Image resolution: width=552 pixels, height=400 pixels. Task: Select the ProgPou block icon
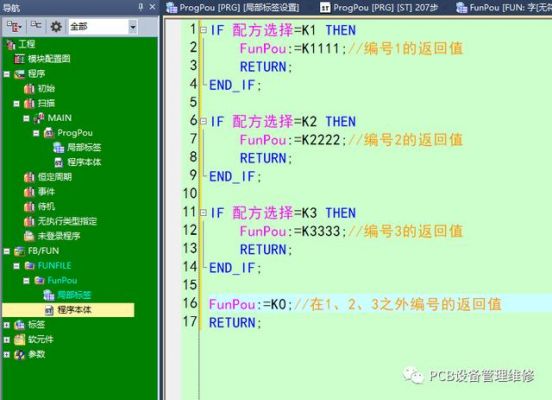(x=49, y=133)
